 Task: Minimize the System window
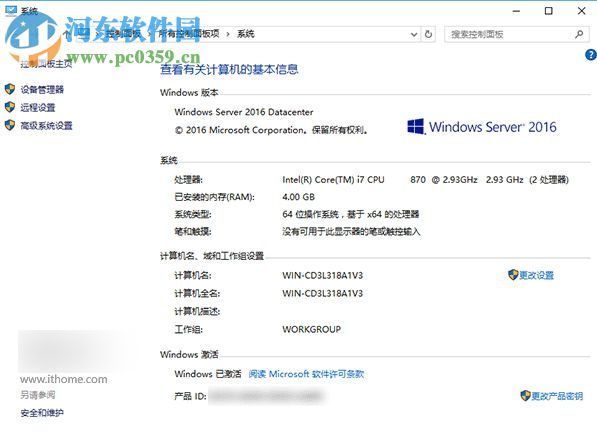click(516, 11)
